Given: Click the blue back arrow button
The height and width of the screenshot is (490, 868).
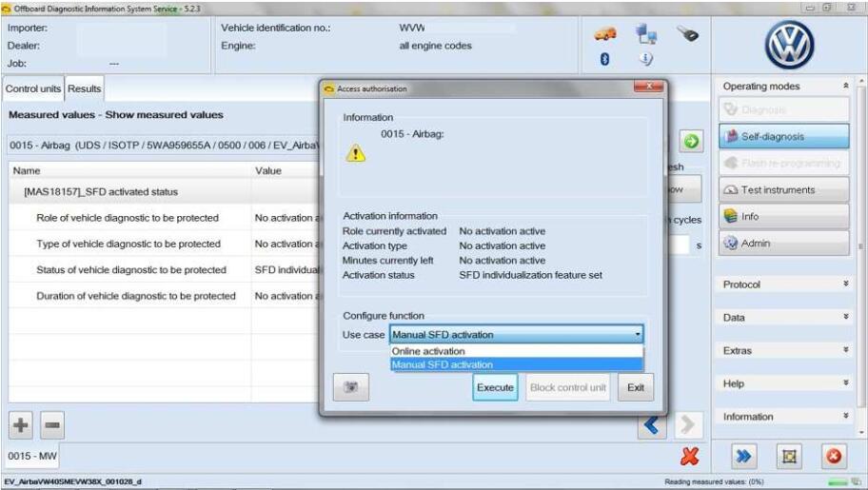Looking at the screenshot, I should 651,425.
